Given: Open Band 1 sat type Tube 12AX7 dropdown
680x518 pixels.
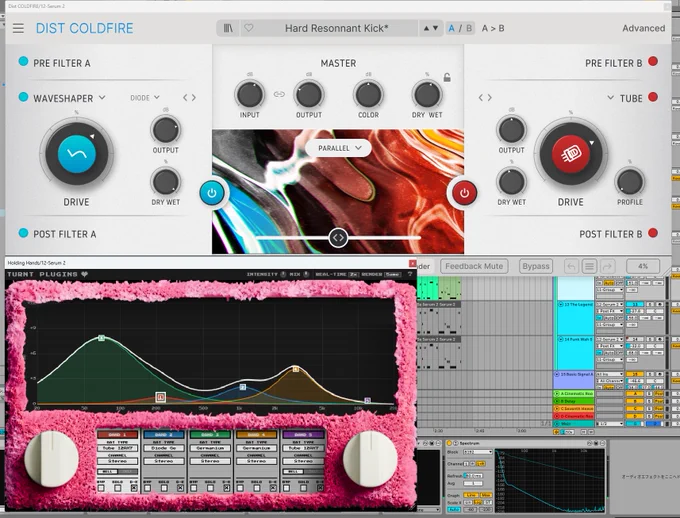Looking at the screenshot, I should point(118,448).
